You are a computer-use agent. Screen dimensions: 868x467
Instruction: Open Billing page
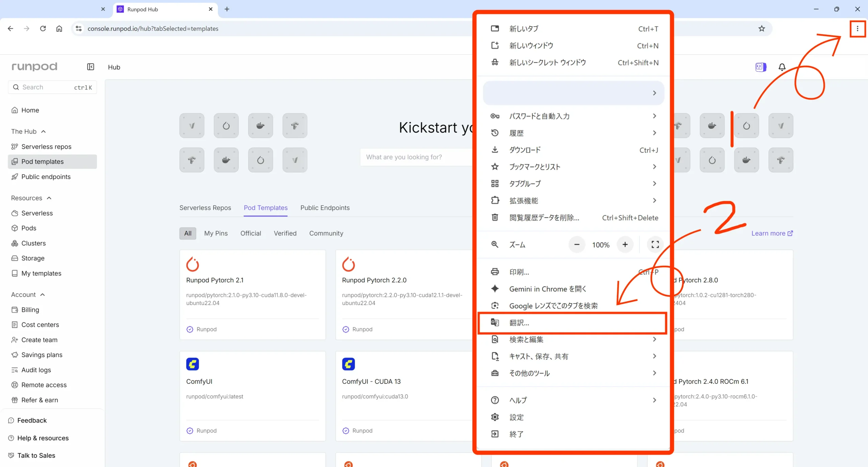coord(52,310)
